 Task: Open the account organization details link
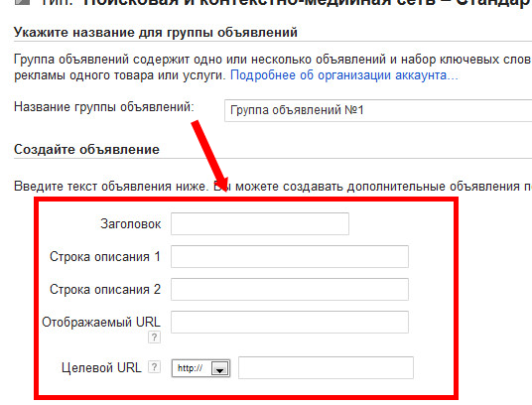[344, 75]
